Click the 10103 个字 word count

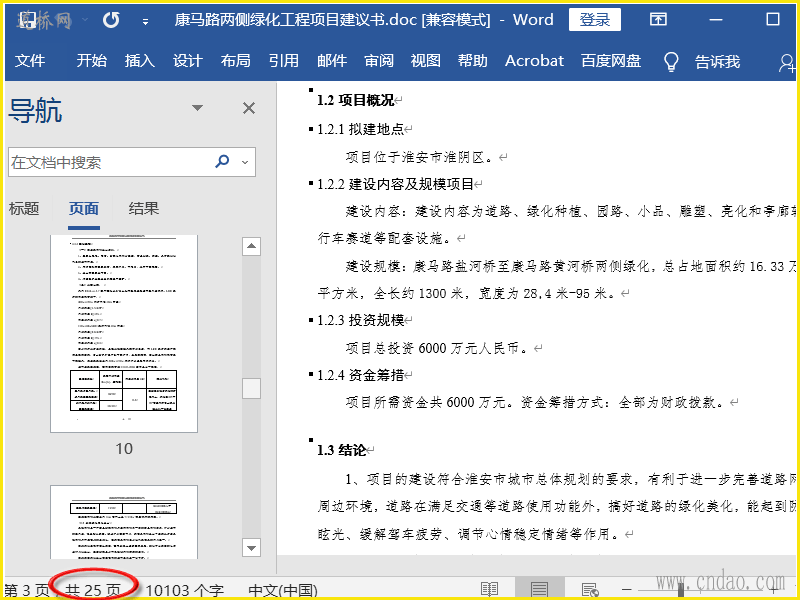tap(185, 590)
